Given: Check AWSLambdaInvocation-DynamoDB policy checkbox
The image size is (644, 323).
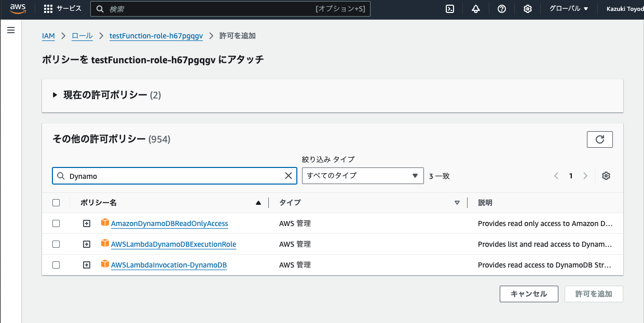Looking at the screenshot, I should pyautogui.click(x=56, y=265).
